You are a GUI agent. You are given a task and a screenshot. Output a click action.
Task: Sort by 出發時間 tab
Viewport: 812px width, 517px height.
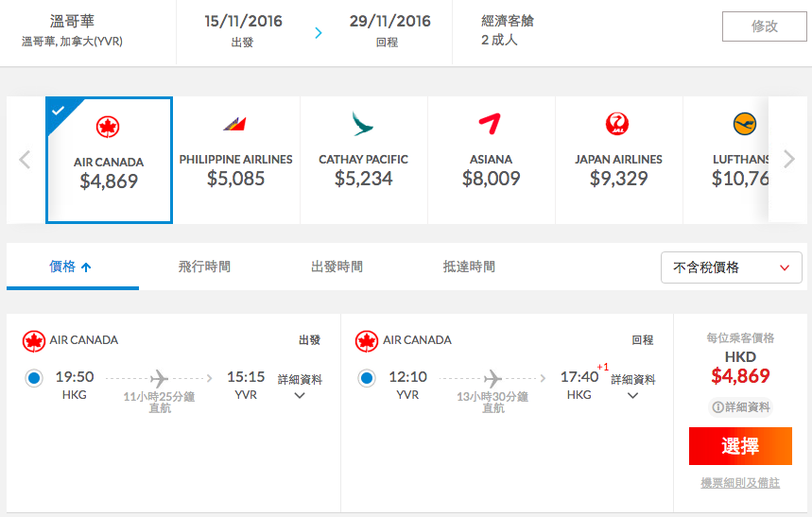(337, 267)
